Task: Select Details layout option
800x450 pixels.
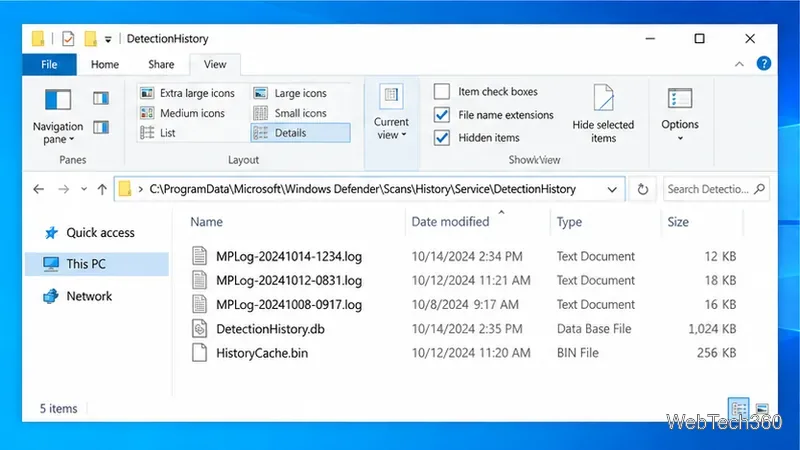Action: (300, 133)
